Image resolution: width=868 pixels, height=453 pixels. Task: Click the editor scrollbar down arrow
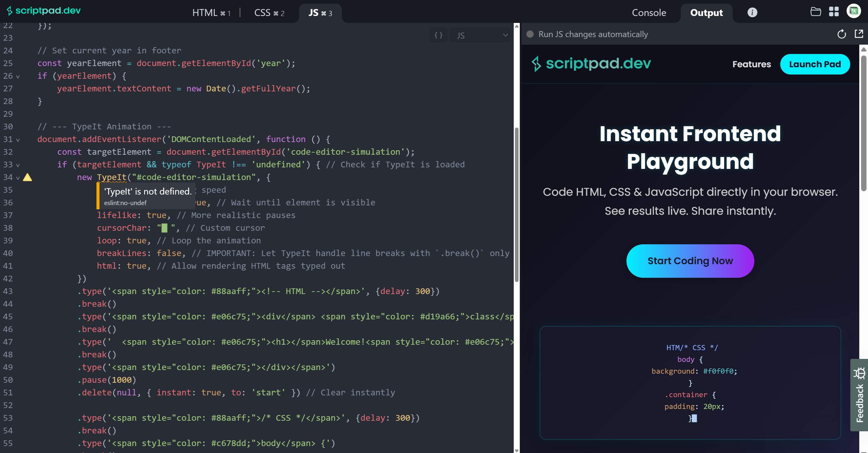click(x=516, y=450)
